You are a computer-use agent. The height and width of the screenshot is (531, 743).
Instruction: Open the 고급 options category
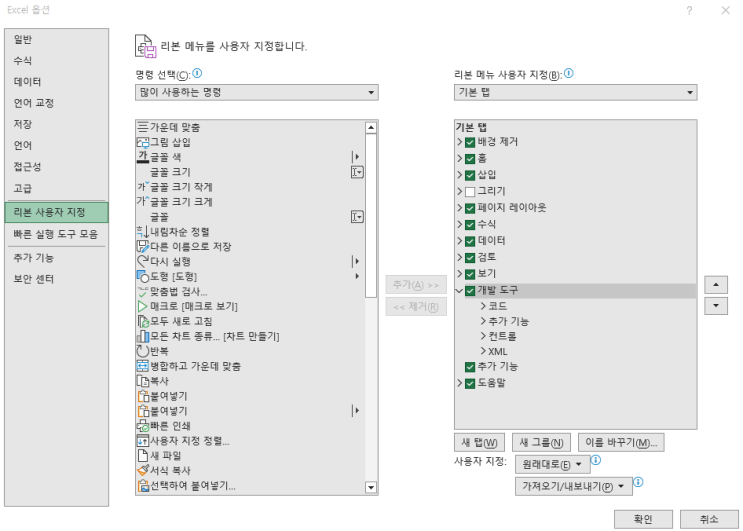(x=56, y=188)
